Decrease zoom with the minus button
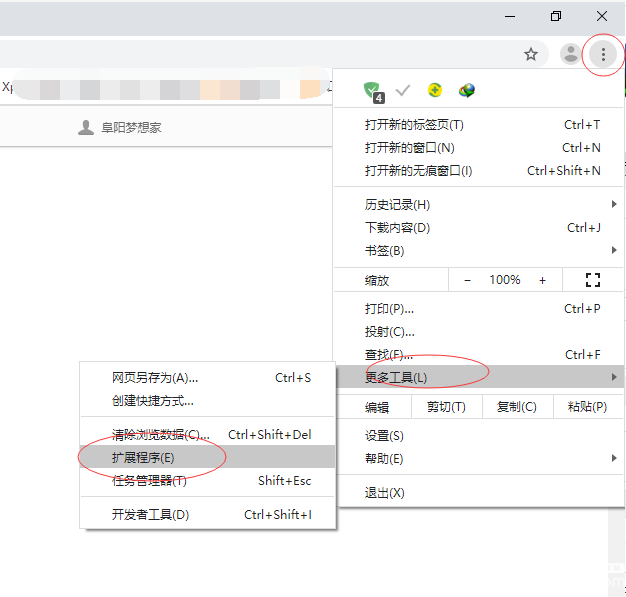626x597 pixels. coord(468,280)
